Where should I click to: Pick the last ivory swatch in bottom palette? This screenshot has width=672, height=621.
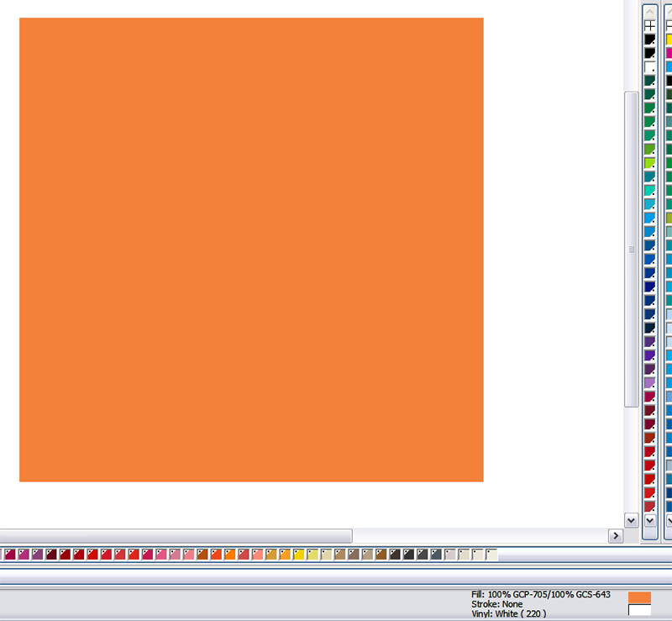tap(491, 555)
